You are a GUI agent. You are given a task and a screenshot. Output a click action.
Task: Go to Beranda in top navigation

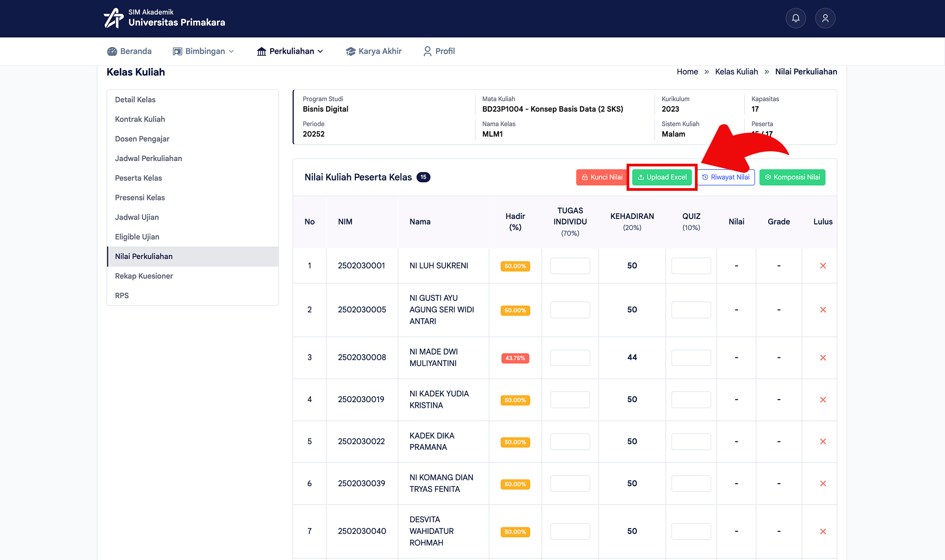(129, 51)
